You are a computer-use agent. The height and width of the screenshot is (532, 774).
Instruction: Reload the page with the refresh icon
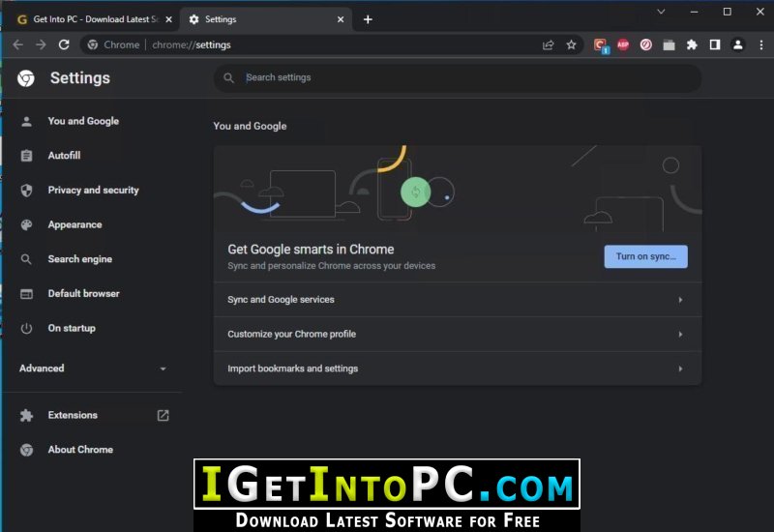pyautogui.click(x=64, y=44)
